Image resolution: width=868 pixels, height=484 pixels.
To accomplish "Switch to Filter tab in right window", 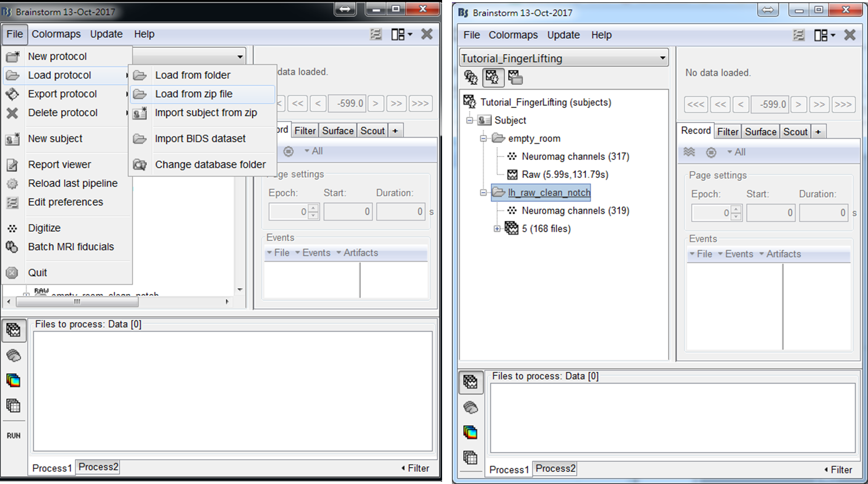I will (728, 132).
